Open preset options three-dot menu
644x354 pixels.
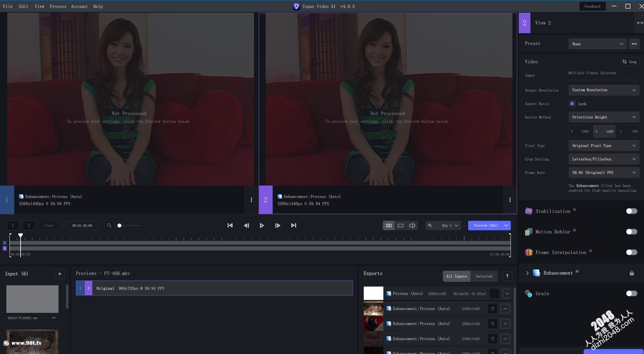[634, 44]
